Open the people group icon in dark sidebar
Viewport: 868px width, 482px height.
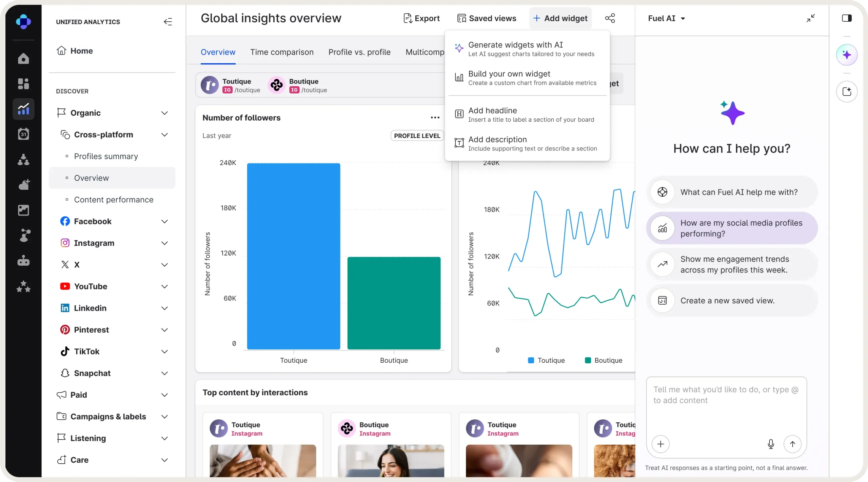23,159
